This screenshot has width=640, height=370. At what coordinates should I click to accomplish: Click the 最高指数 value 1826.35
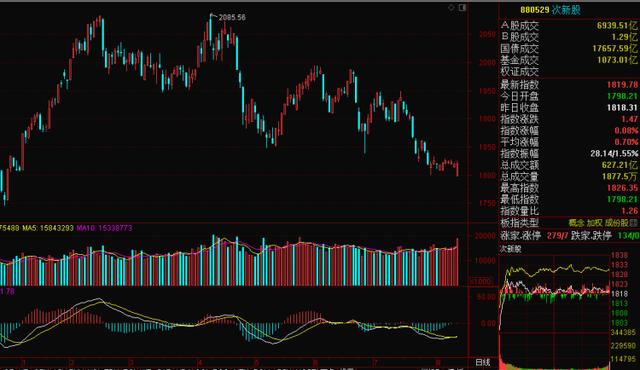[x=622, y=188]
